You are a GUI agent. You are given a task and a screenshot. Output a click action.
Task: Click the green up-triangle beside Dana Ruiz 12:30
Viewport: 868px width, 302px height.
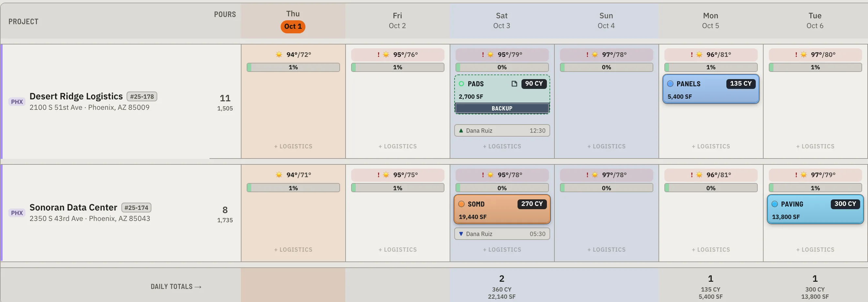[461, 131]
